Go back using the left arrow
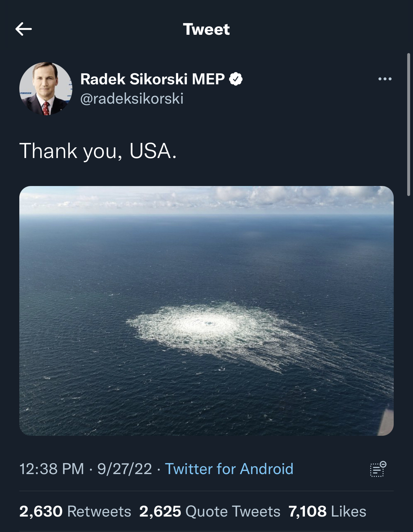This screenshot has height=532, width=413. click(23, 29)
